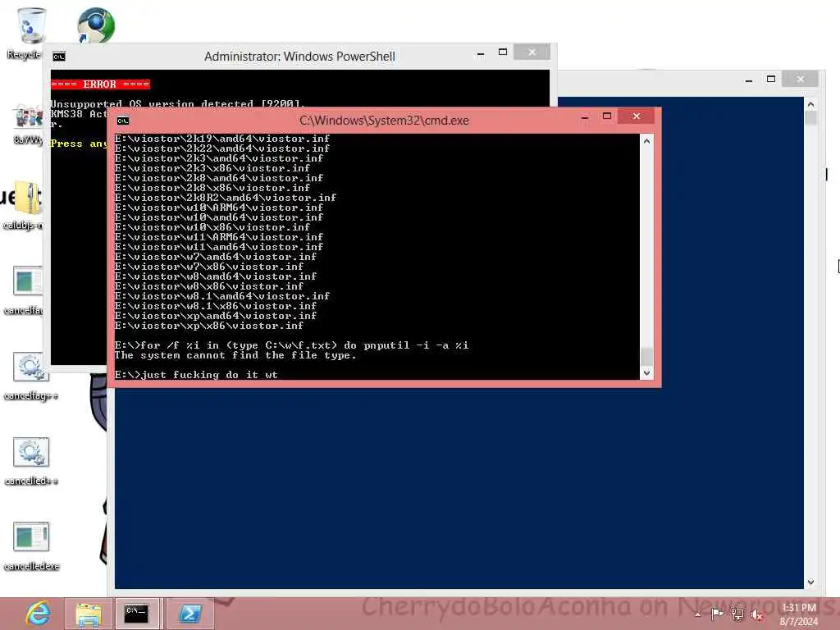Click the line E:\viostor\xp\amd64\viostor.inf
Image resolution: width=840 pixels, height=630 pixels.
[x=216, y=316]
